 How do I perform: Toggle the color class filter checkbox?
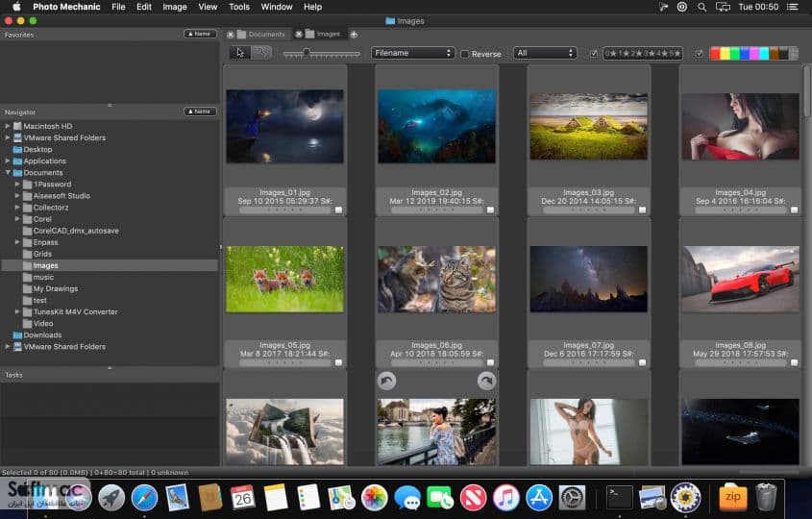click(699, 54)
